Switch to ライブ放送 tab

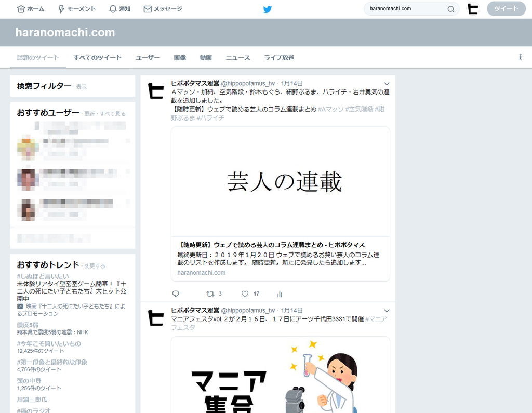[279, 58]
